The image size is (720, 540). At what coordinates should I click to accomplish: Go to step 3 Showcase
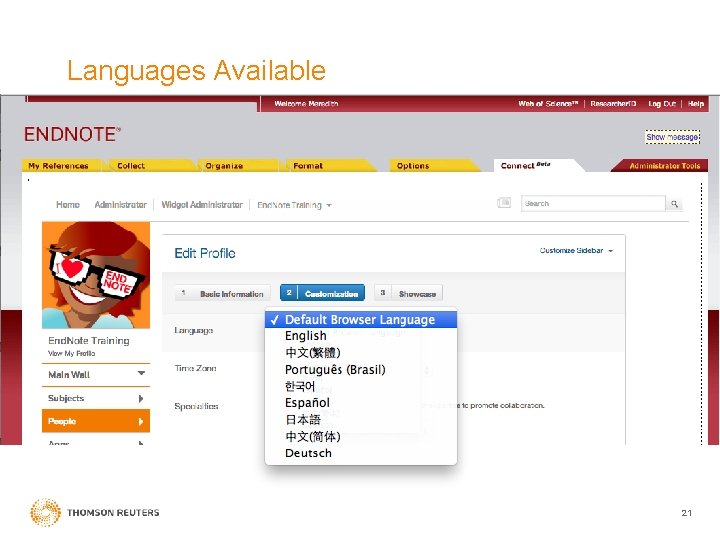[x=409, y=293]
